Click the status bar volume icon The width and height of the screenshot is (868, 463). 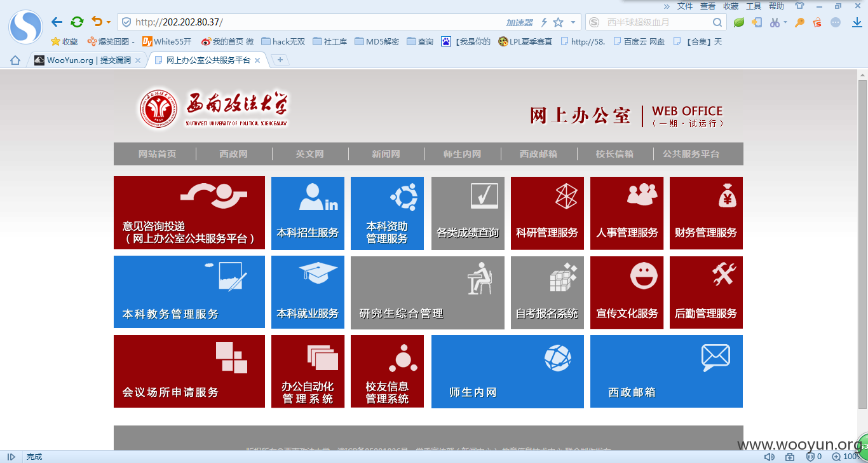770,457
